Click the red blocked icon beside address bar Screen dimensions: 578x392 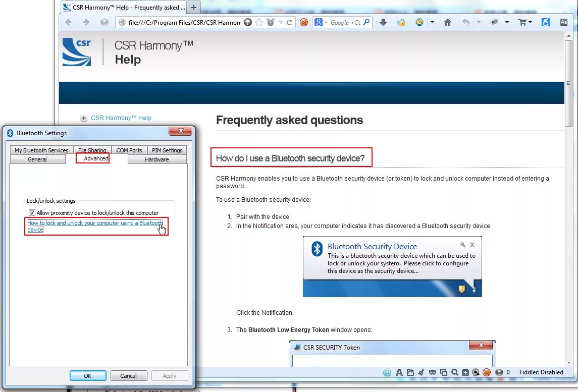pos(304,23)
